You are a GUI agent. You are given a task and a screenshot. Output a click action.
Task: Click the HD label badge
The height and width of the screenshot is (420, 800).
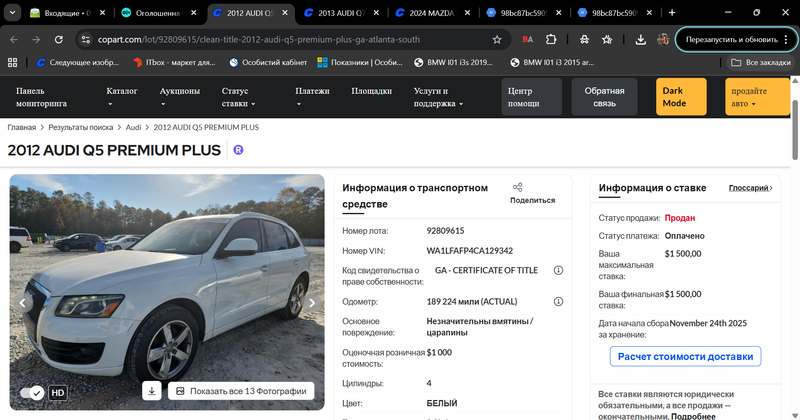58,392
